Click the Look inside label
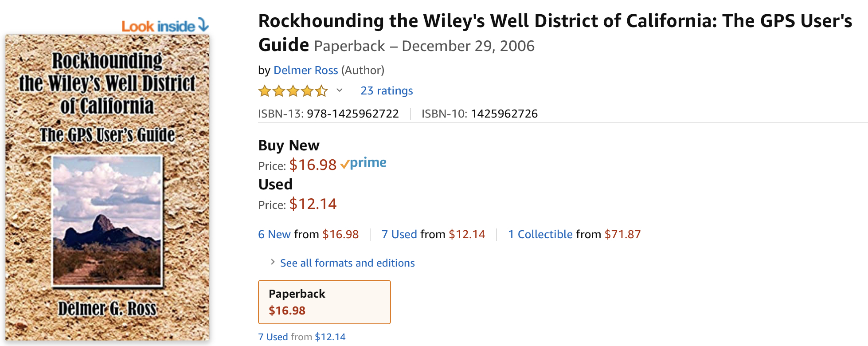The height and width of the screenshot is (346, 868). coord(158,26)
